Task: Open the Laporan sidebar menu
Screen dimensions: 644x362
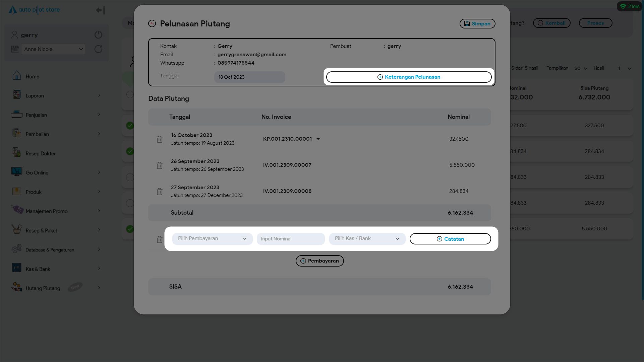Action: click(x=35, y=96)
